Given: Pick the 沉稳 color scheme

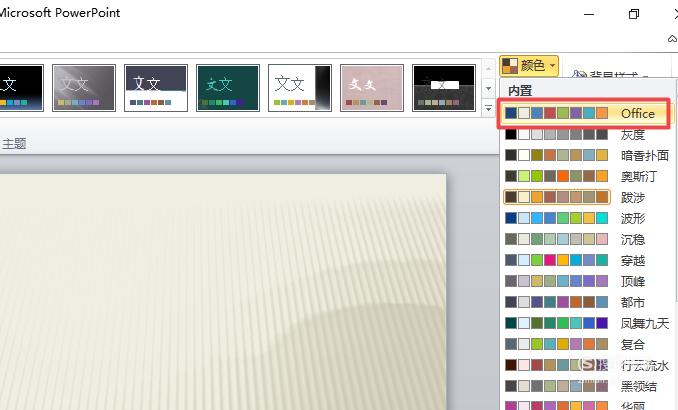Looking at the screenshot, I should tap(586, 239).
